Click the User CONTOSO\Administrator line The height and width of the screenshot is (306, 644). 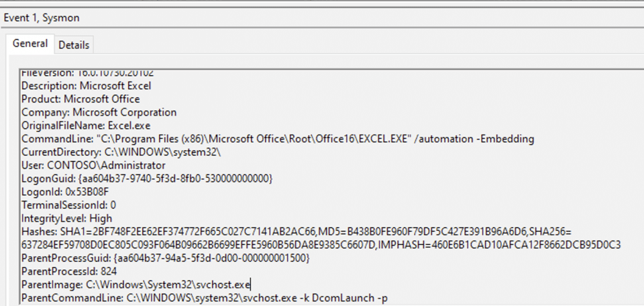93,166
